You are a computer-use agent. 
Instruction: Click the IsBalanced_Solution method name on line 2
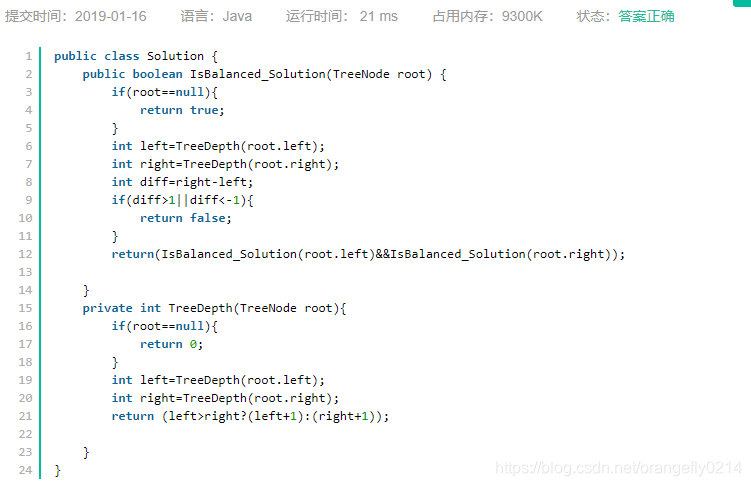[258, 74]
